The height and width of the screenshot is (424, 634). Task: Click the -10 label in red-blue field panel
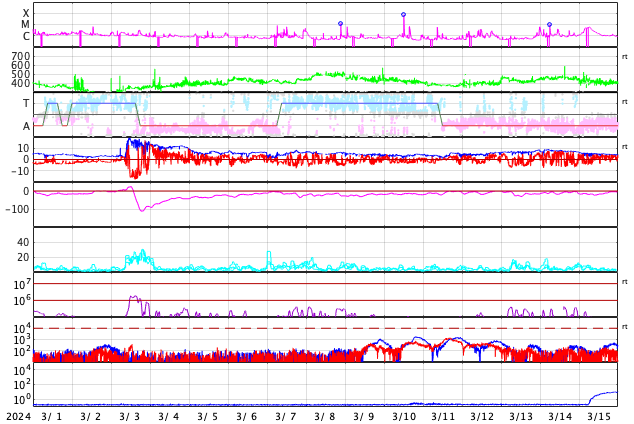point(20,171)
